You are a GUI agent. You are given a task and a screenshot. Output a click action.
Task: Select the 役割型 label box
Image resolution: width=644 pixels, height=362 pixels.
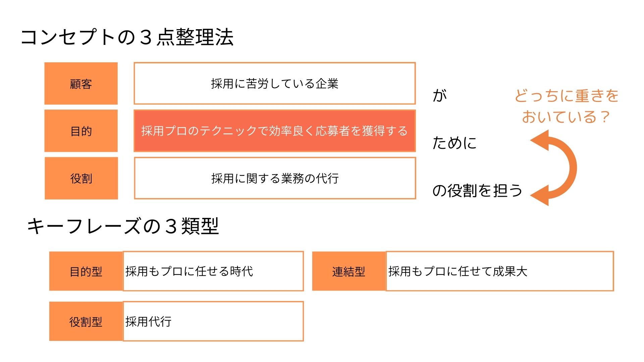click(86, 321)
